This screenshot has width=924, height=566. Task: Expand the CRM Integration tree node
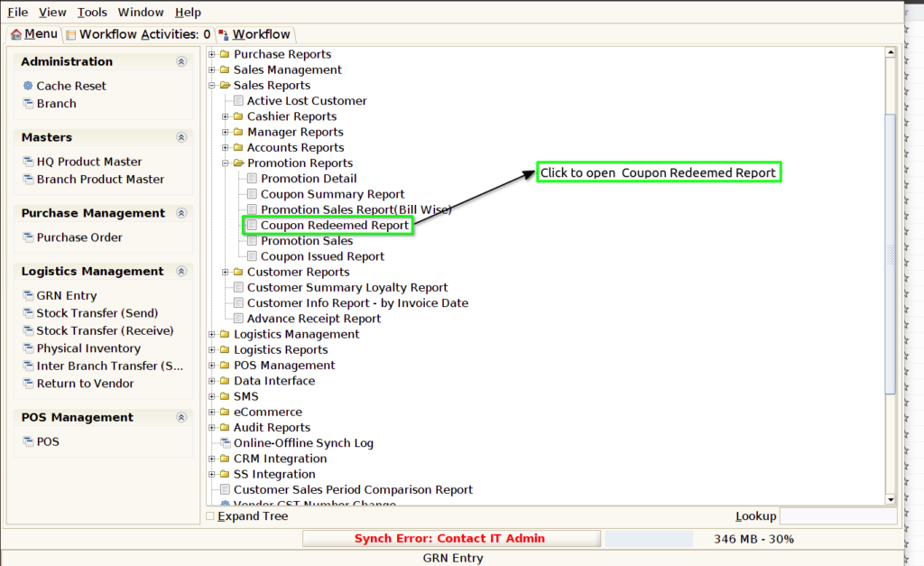point(211,458)
